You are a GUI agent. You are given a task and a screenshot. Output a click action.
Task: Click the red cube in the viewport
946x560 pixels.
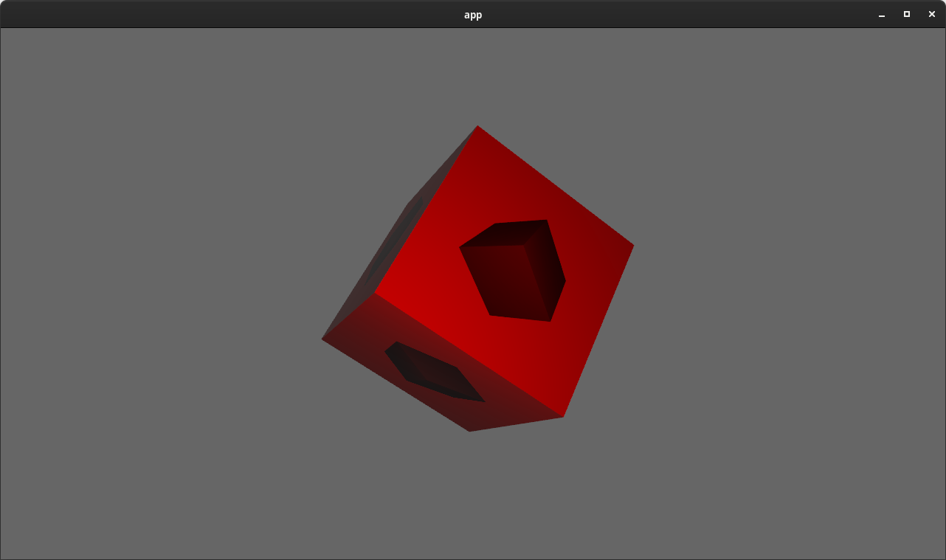click(x=480, y=280)
